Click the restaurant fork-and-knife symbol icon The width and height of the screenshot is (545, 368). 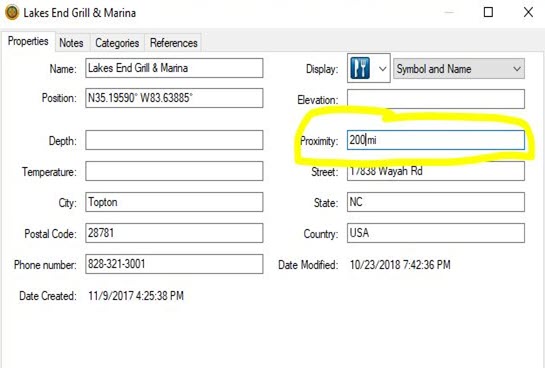pos(360,68)
